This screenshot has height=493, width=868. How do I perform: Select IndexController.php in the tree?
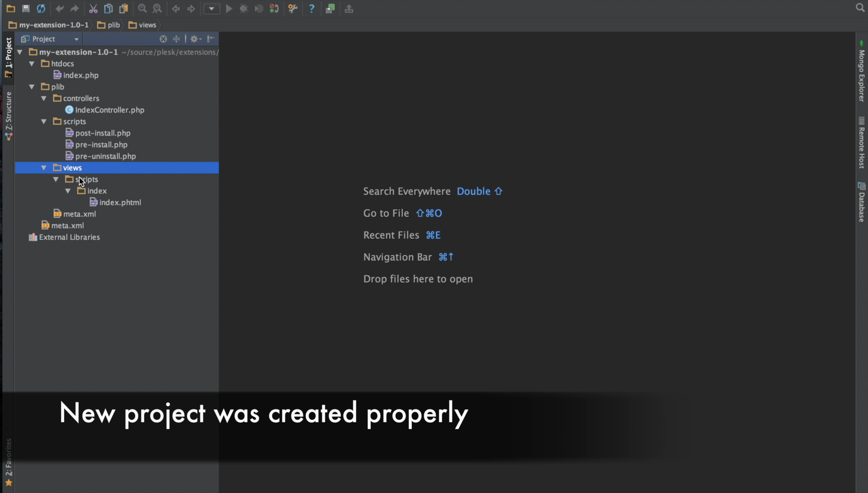pyautogui.click(x=109, y=109)
